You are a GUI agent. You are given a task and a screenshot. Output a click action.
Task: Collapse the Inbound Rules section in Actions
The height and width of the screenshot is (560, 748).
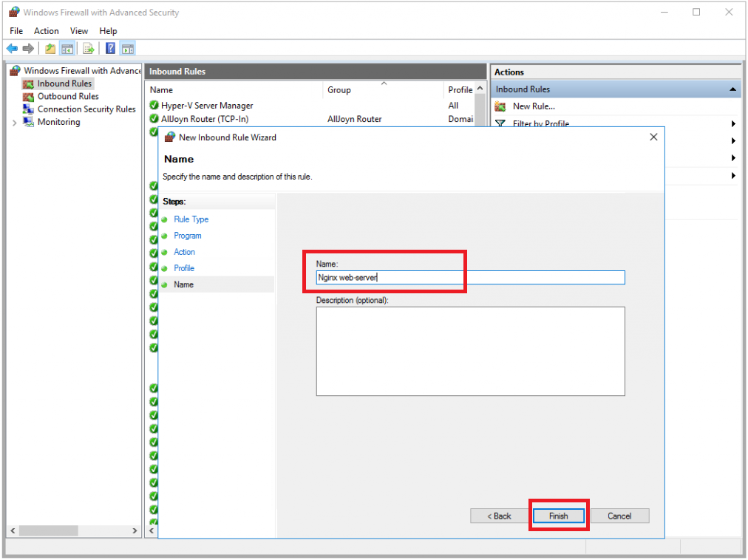(x=732, y=89)
